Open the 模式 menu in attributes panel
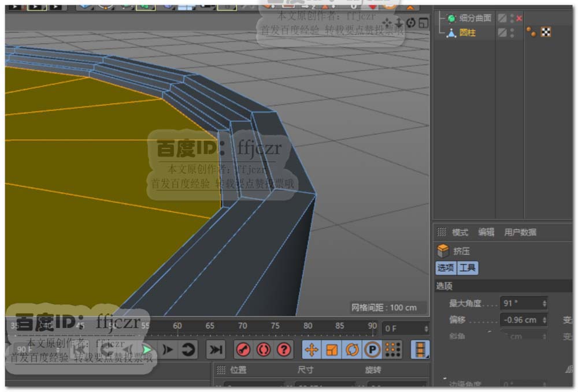 (460, 232)
